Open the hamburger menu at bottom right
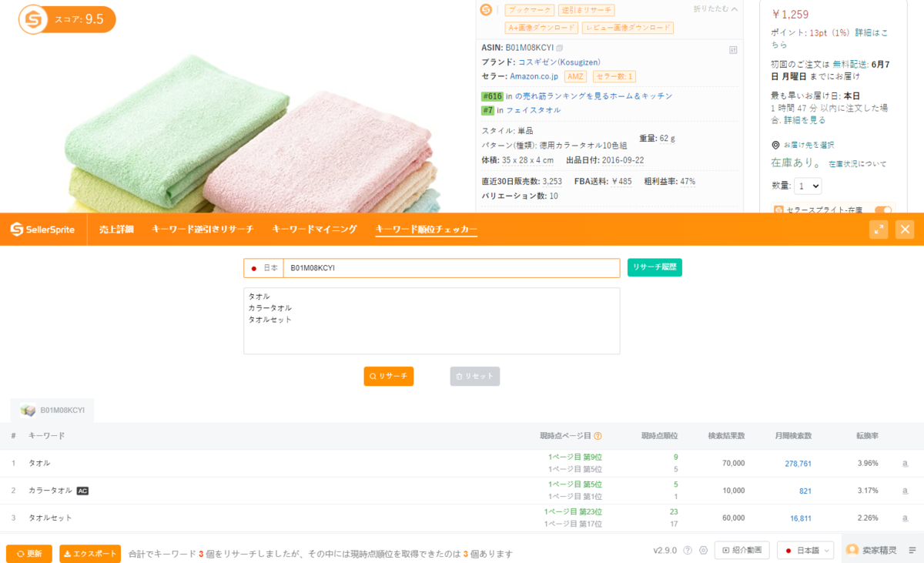The image size is (924, 563). (912, 550)
